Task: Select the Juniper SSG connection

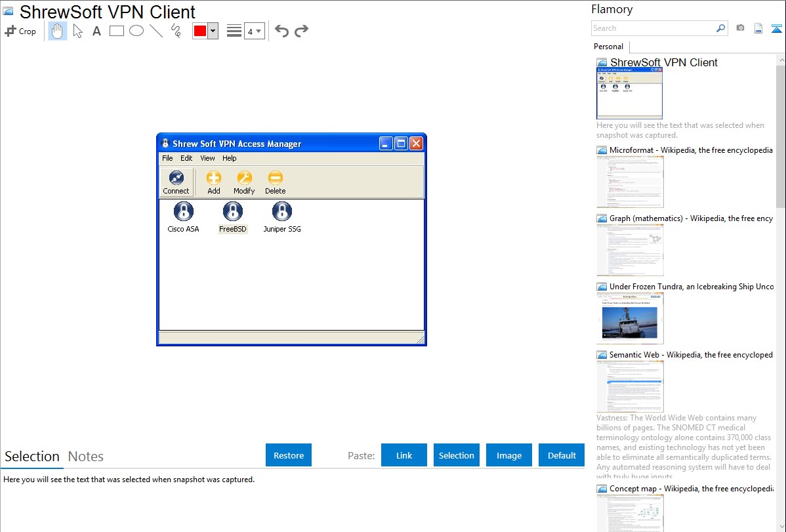Action: point(281,217)
